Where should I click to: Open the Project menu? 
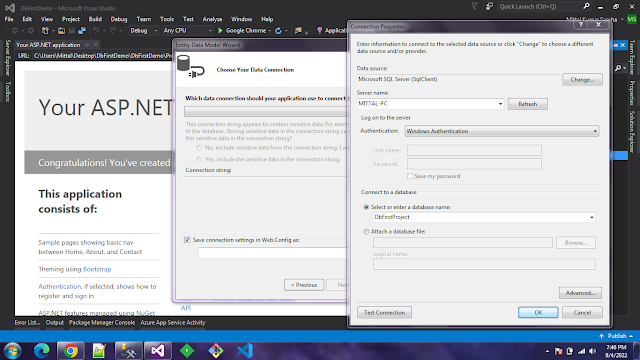(71, 19)
